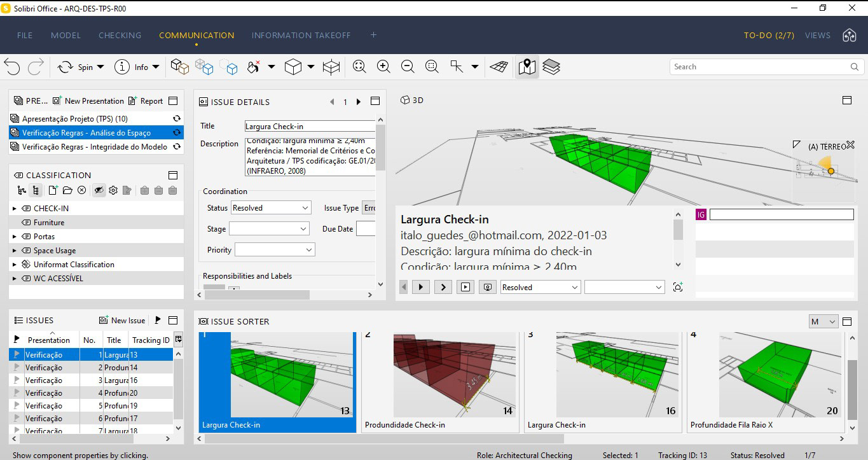Select the Produndidade Check-in thumbnail
Screen dimensions: 868x460
pyautogui.click(x=440, y=382)
